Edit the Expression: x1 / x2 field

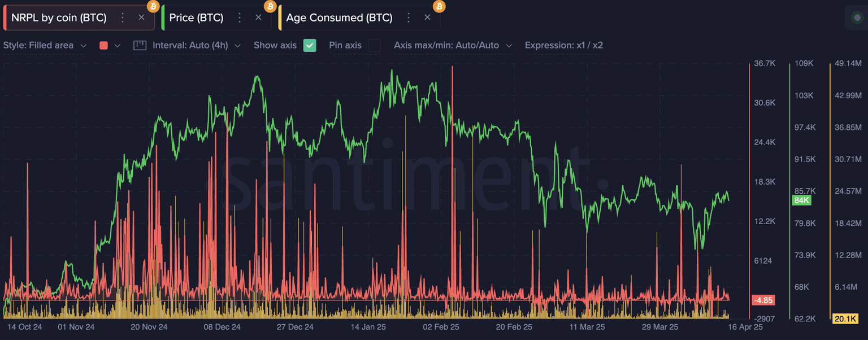[x=563, y=45]
